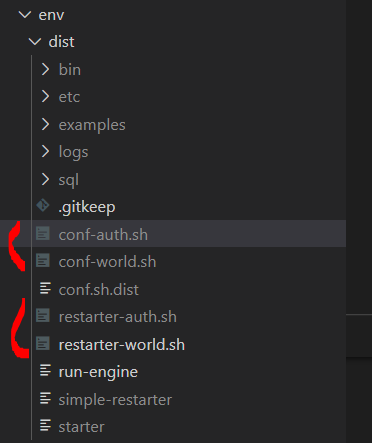
Task: Select the run-engine file
Action: click(98, 372)
